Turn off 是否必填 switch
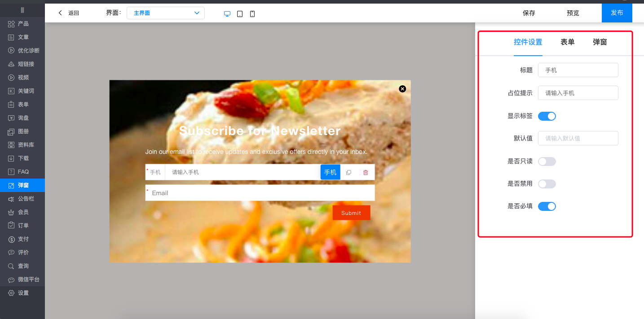Image resolution: width=644 pixels, height=319 pixels. click(x=547, y=206)
